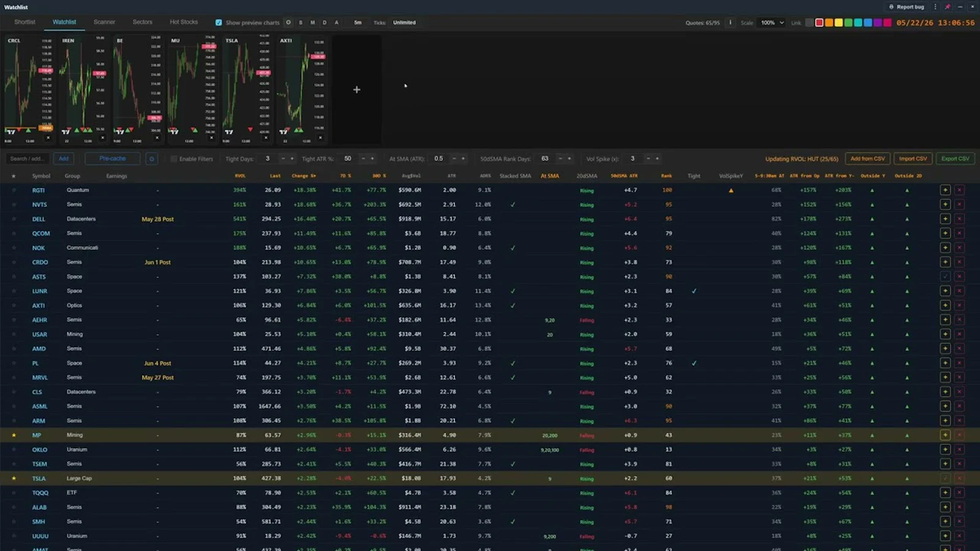
Task: Toggle the A timeframe button
Action: click(336, 23)
